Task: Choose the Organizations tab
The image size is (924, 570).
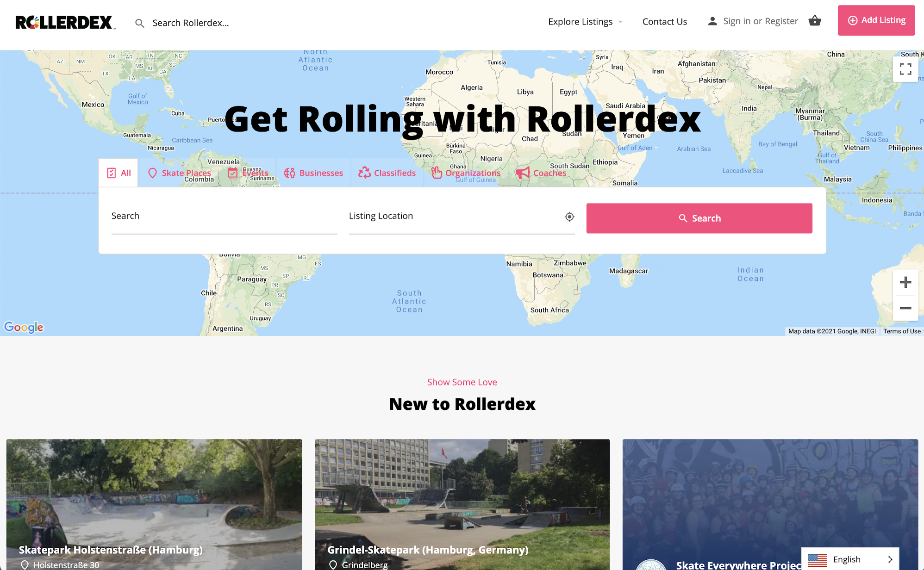Action: pos(466,173)
